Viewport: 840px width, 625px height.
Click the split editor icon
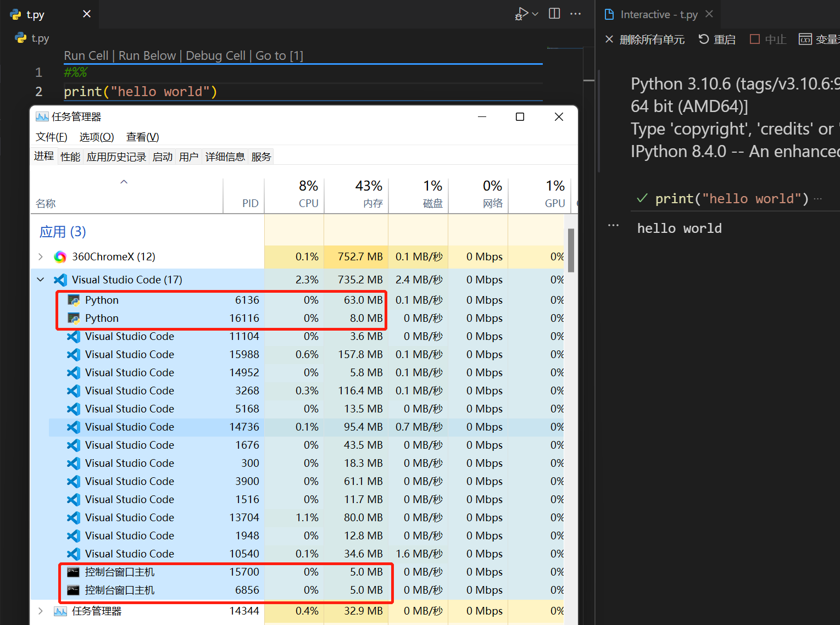point(554,14)
